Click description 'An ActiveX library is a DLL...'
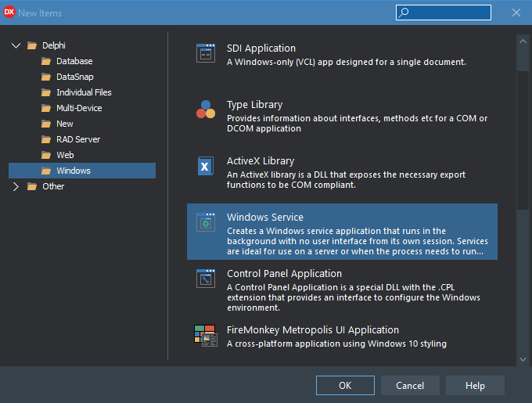 [x=346, y=180]
